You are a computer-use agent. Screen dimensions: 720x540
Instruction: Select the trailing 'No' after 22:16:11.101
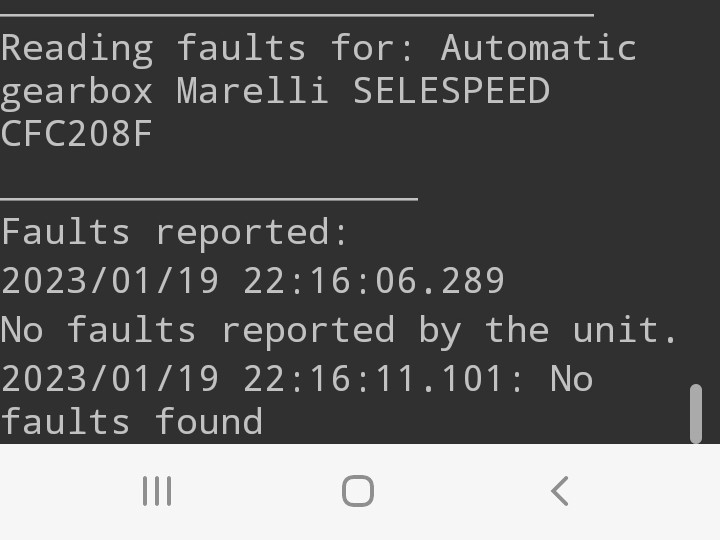click(x=571, y=379)
